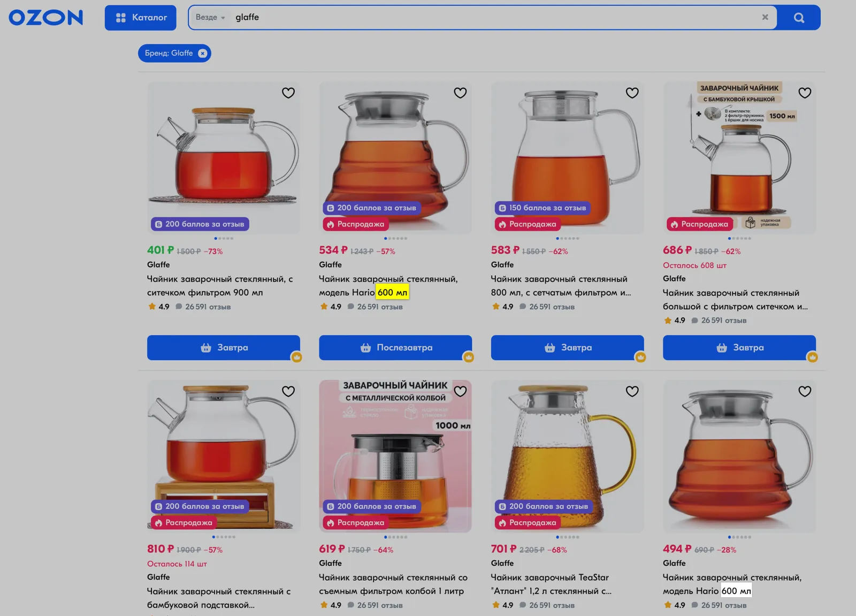Favorite the 401 ₽ teapot with heart
Image resolution: width=856 pixels, height=616 pixels.
tap(288, 93)
